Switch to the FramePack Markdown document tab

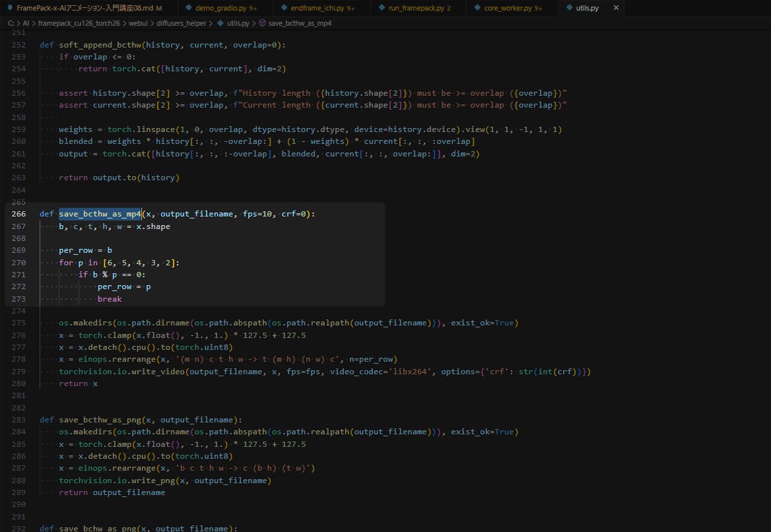pyautogui.click(x=84, y=8)
